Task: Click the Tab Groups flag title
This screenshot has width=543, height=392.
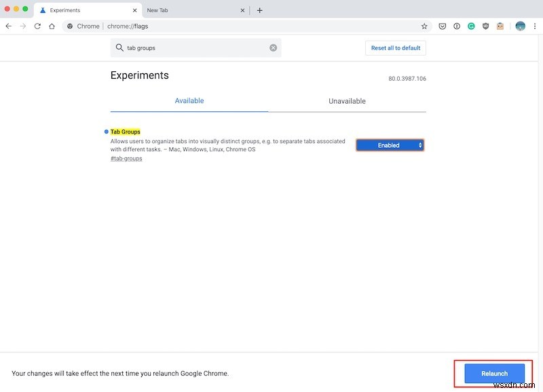Action: (x=126, y=132)
